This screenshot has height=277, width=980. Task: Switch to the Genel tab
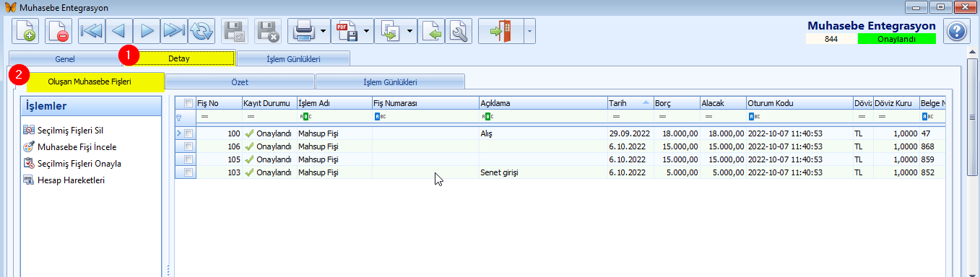coord(65,58)
